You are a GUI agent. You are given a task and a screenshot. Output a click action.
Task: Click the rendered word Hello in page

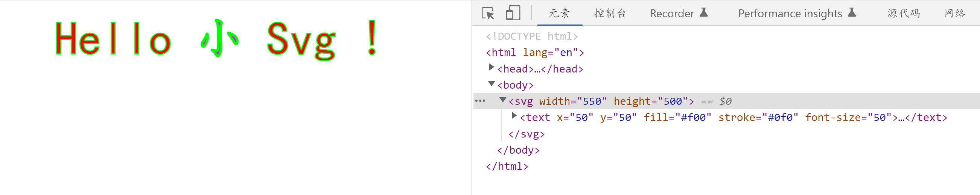[x=113, y=39]
